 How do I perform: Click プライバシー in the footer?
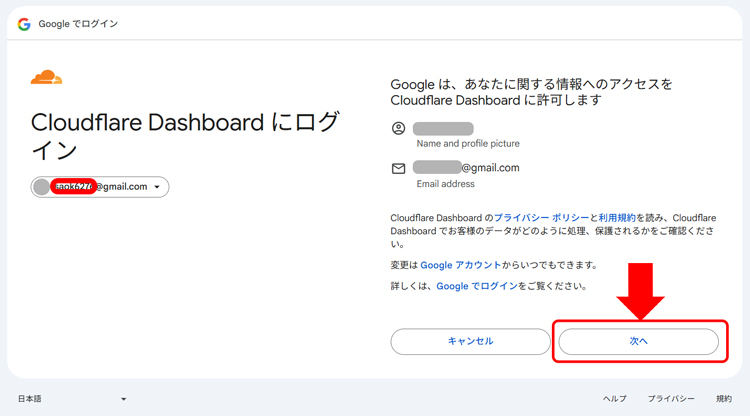coord(671,399)
